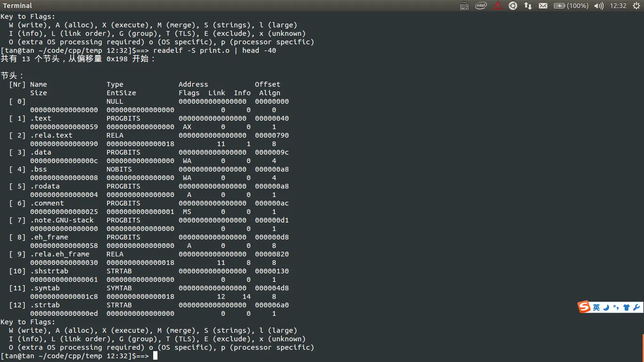
Task: Click the '[Nr] Name' column header
Action: click(28, 84)
